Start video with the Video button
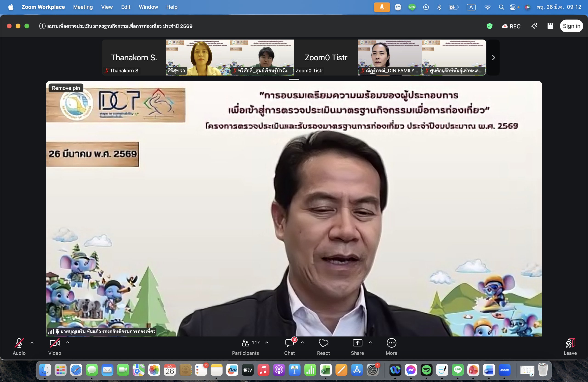 [55, 343]
